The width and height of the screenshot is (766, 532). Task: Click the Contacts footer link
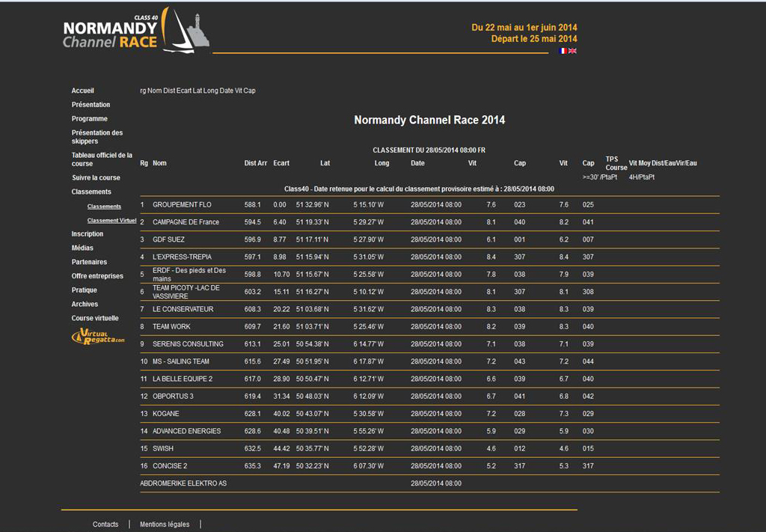[105, 525]
